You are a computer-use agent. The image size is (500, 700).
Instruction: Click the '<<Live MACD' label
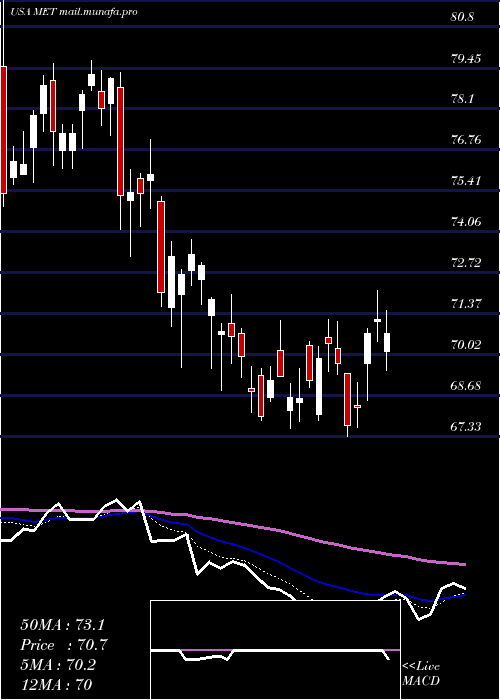pos(421,674)
